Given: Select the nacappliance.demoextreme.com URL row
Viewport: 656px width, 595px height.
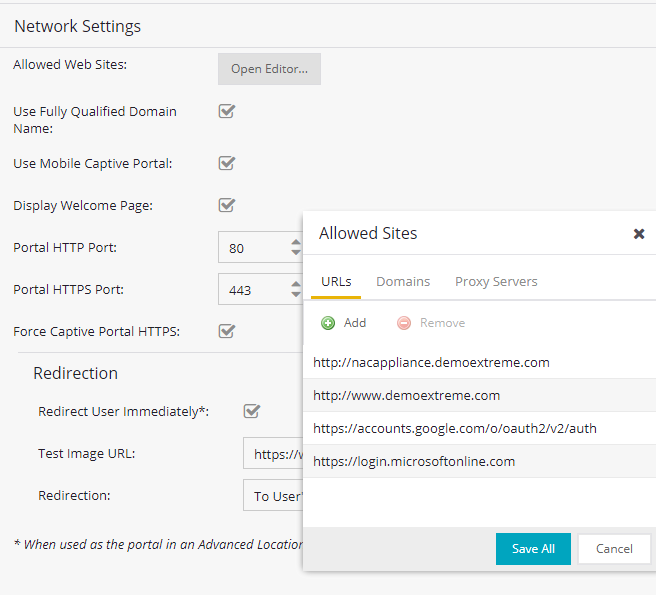Looking at the screenshot, I should 431,363.
